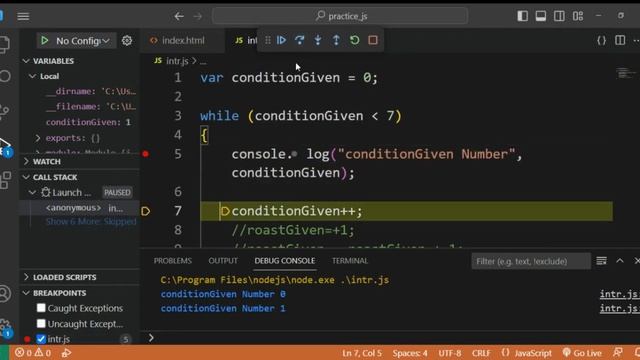Click the debug console Filter input
The width and height of the screenshot is (640, 360).
pyautogui.click(x=531, y=261)
